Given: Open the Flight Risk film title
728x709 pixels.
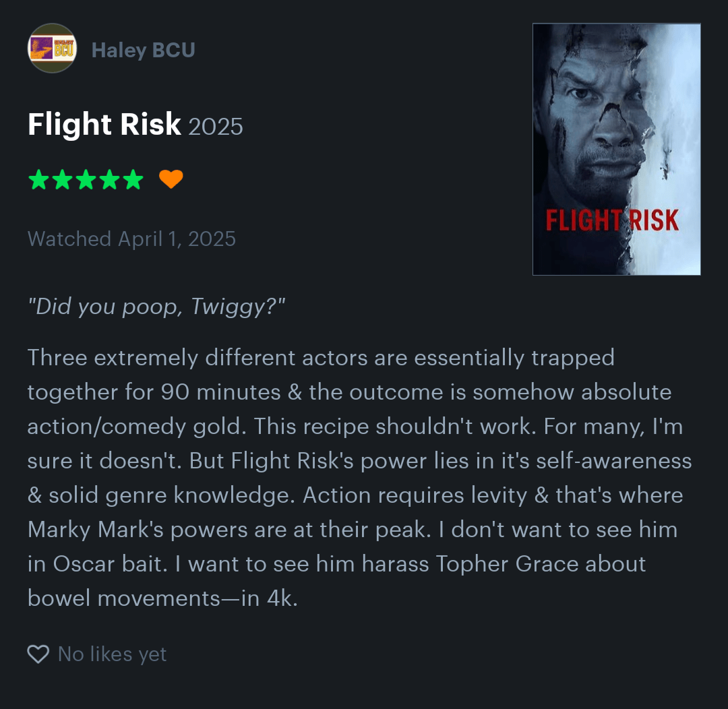Looking at the screenshot, I should [x=104, y=125].
